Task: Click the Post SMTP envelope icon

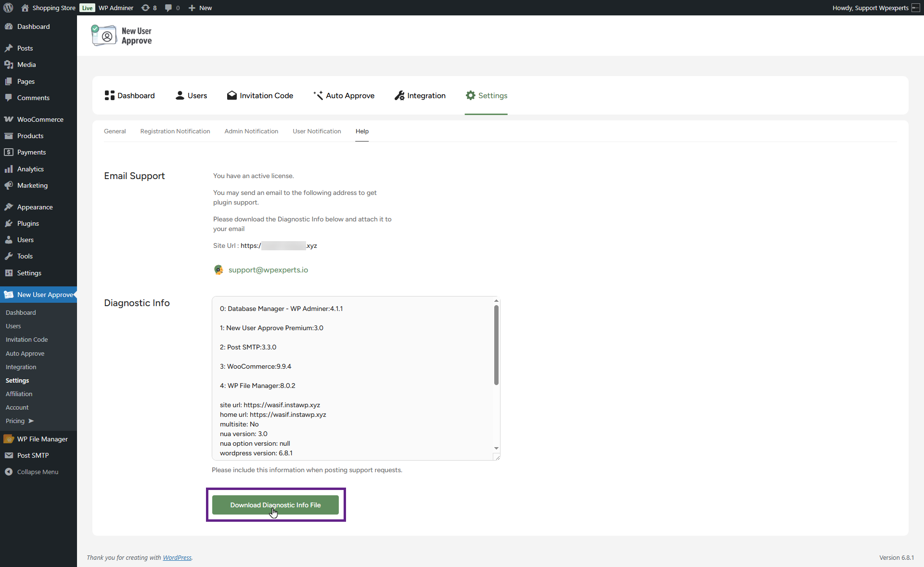Action: [9, 455]
